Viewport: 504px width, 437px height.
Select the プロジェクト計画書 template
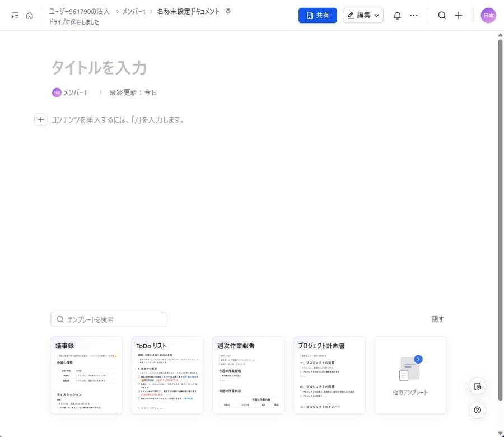tap(329, 375)
